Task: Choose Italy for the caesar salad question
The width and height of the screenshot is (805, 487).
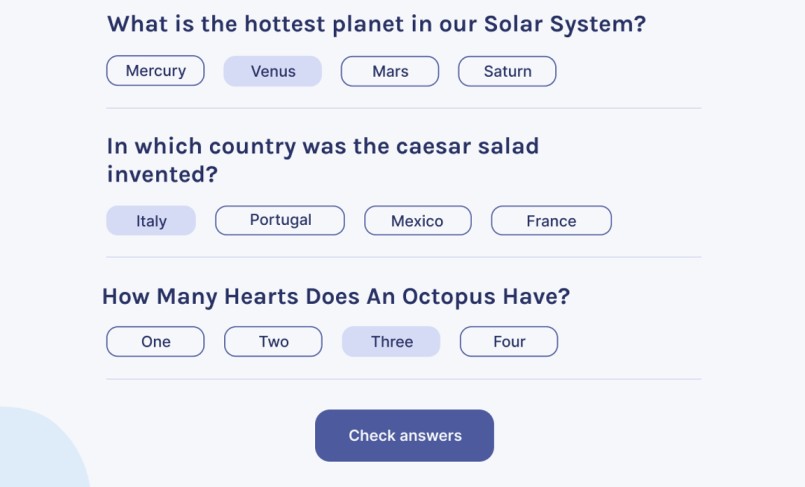Action: point(151,221)
